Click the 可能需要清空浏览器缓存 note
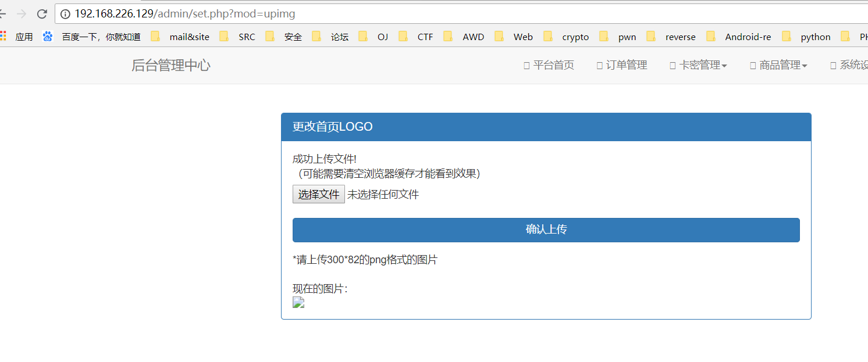Image resolution: width=868 pixels, height=362 pixels. [x=386, y=173]
